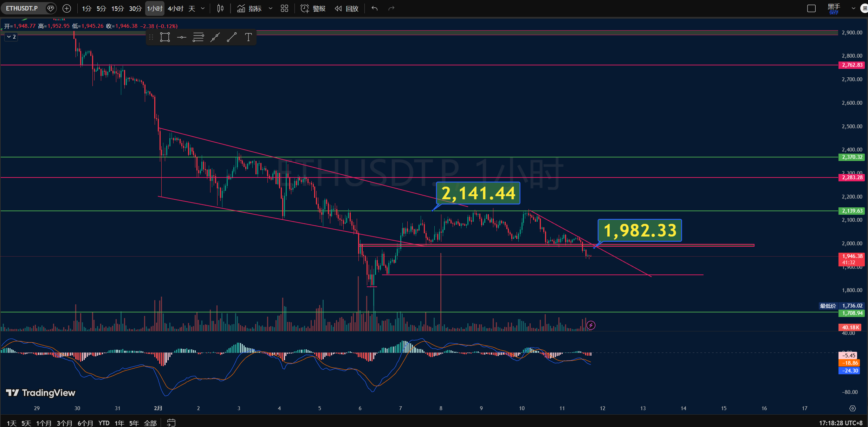Toggle the bar replay (回放) mode

[347, 8]
